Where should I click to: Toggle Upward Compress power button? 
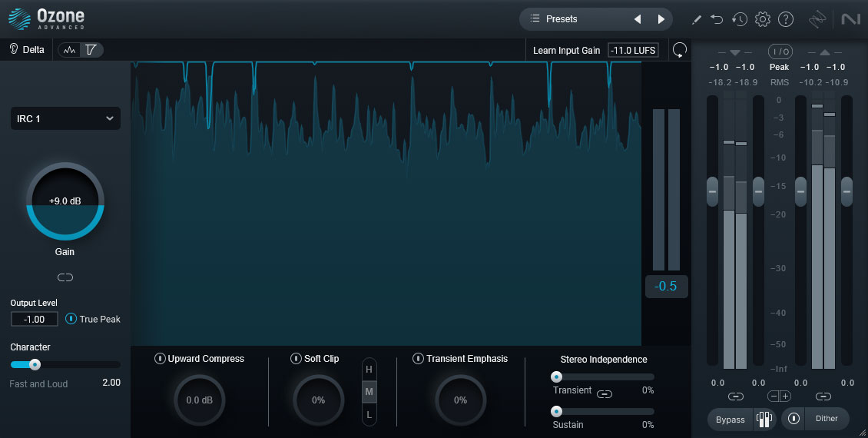(160, 359)
